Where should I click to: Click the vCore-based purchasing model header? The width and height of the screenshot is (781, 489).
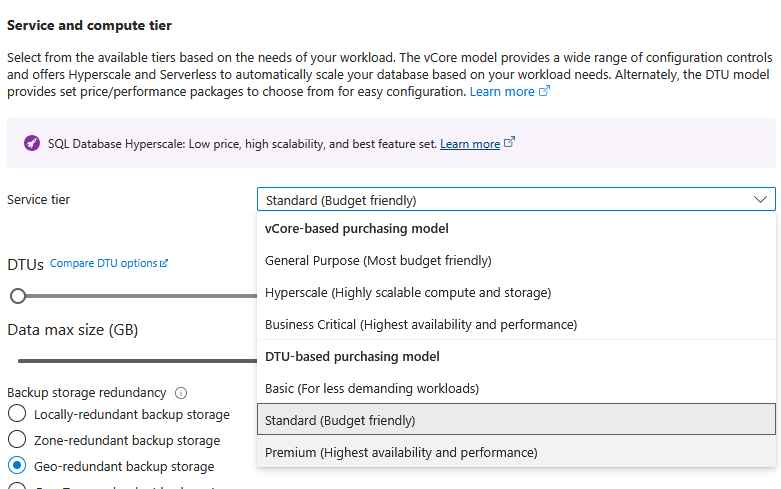[x=357, y=229]
